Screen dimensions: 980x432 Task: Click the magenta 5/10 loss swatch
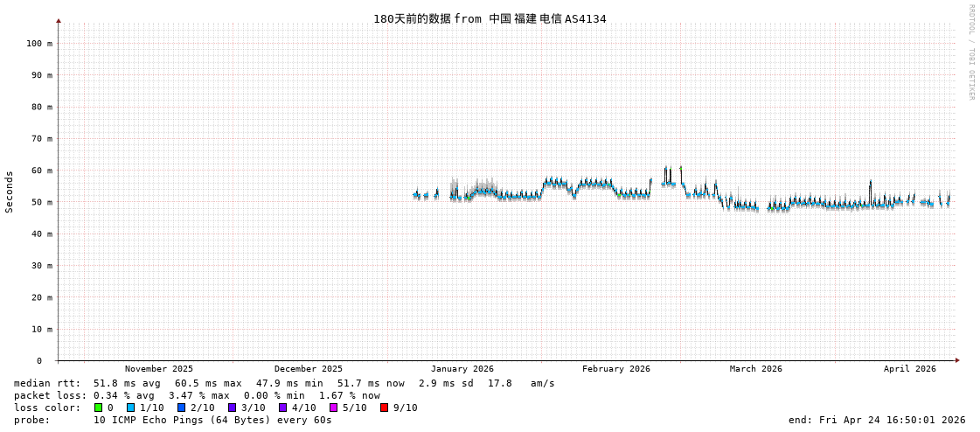click(333, 408)
